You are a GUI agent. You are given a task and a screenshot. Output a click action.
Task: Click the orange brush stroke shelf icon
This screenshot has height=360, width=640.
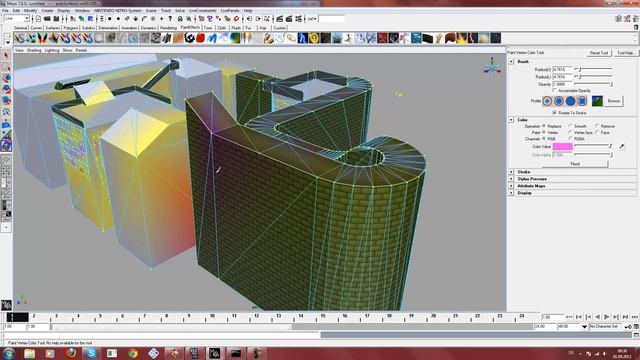click(178, 38)
